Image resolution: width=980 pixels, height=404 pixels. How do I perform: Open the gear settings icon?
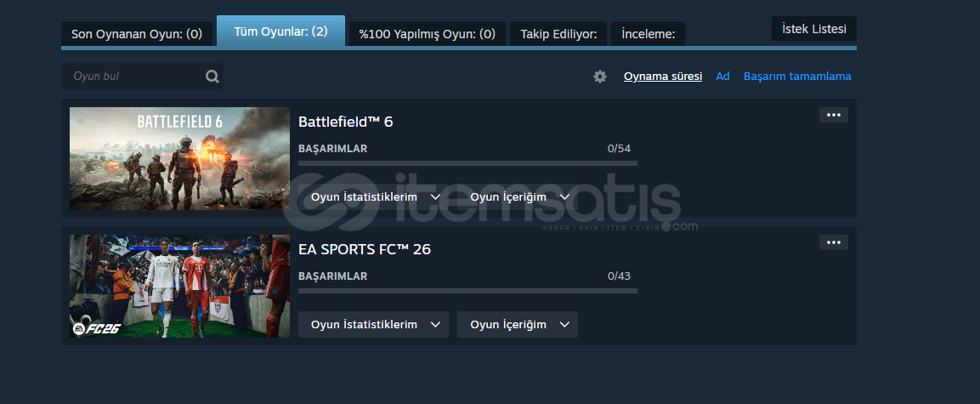point(600,77)
